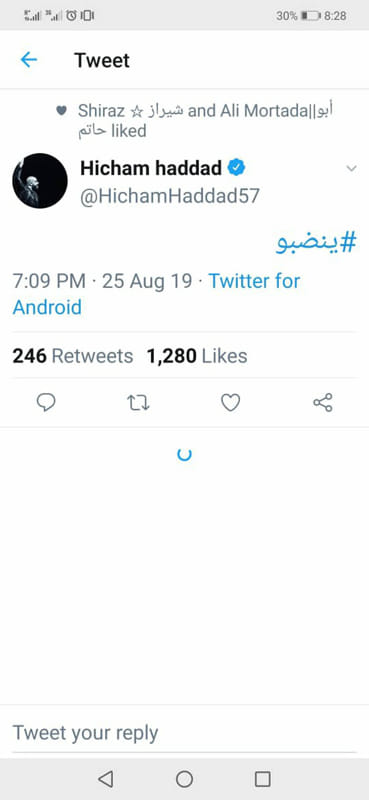Viewport: 369px width, 800px height.
Task: Tap the Twitter for Android link
Action: point(156,294)
